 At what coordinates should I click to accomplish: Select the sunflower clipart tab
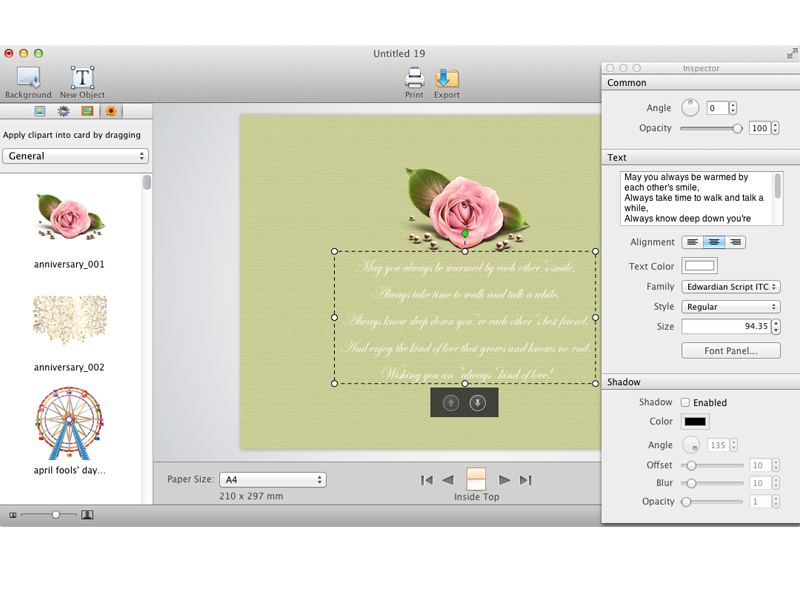click(x=110, y=112)
